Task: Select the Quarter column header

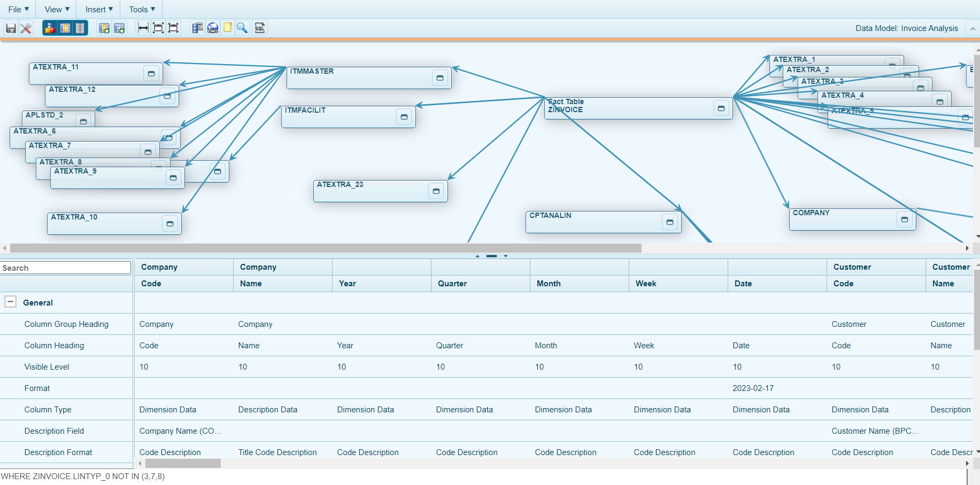Action: click(452, 283)
